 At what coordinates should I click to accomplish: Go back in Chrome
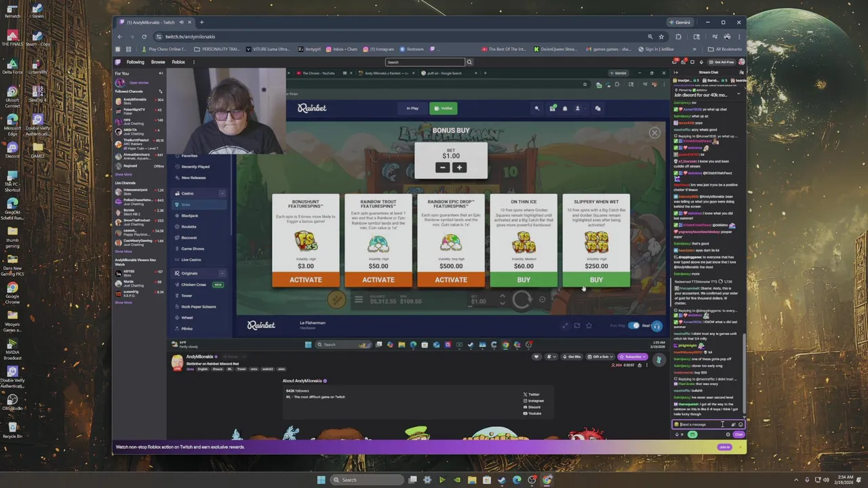[x=119, y=37]
